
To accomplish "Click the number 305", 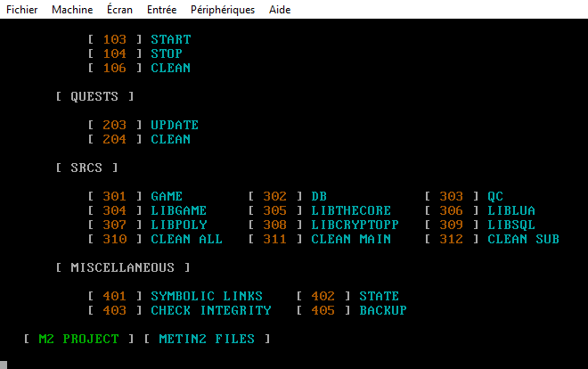I will tap(275, 210).
